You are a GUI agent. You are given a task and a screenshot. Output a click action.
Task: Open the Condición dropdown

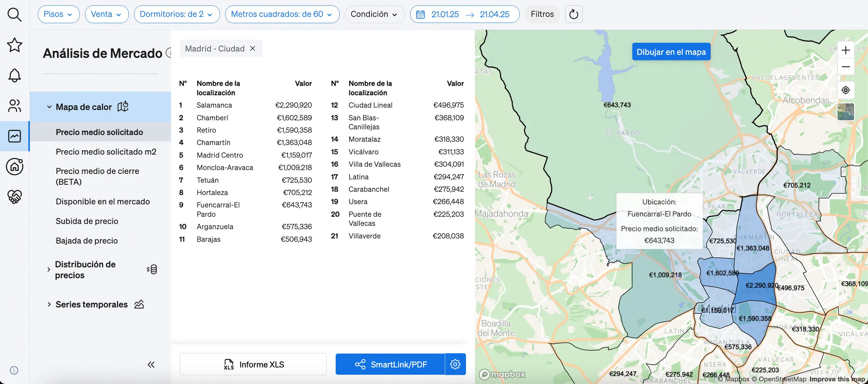[x=374, y=14]
